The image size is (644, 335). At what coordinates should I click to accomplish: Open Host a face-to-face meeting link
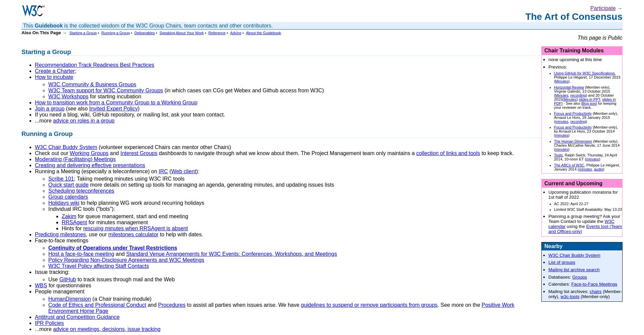tap(81, 254)
